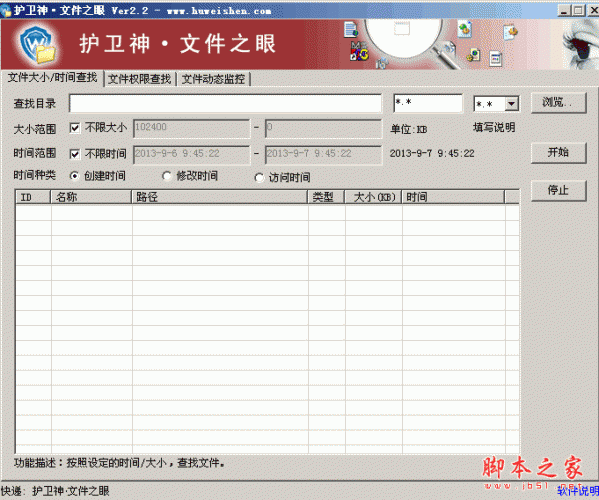
Task: Open the 软件说明 link at bottom right
Action: pos(578,491)
